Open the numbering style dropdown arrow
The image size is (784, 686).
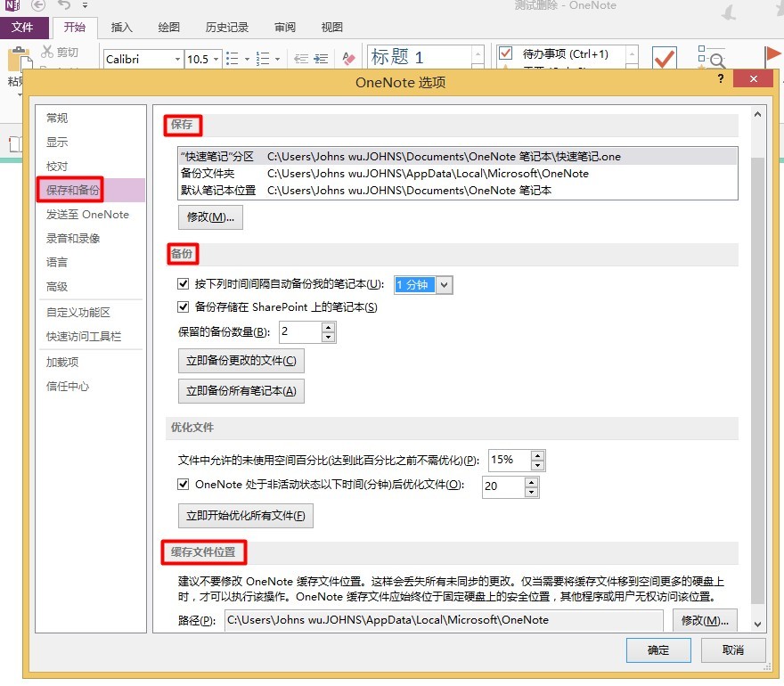[277, 59]
